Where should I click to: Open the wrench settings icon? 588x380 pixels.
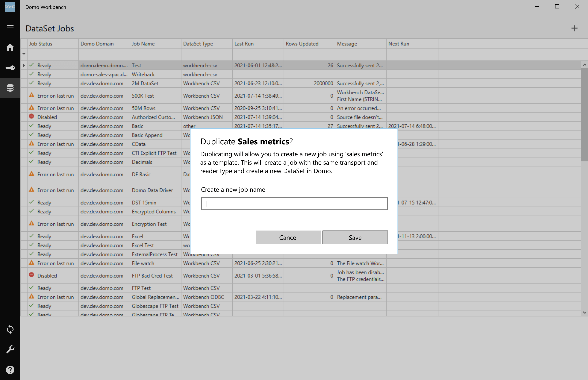[x=10, y=349]
